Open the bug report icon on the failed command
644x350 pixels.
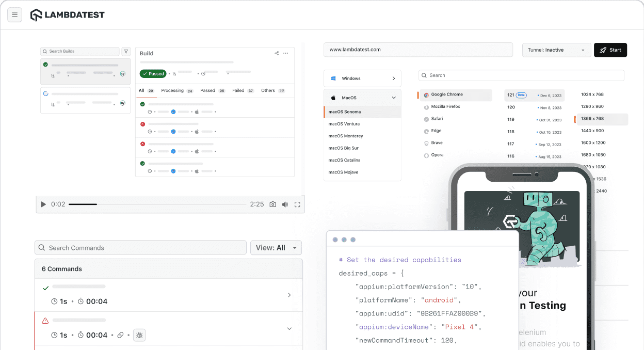139,335
